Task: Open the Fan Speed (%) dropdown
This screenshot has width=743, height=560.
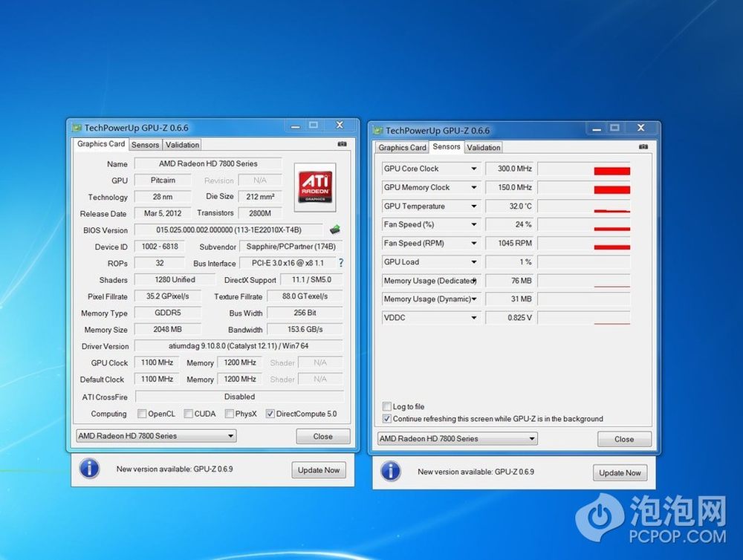Action: (x=473, y=224)
